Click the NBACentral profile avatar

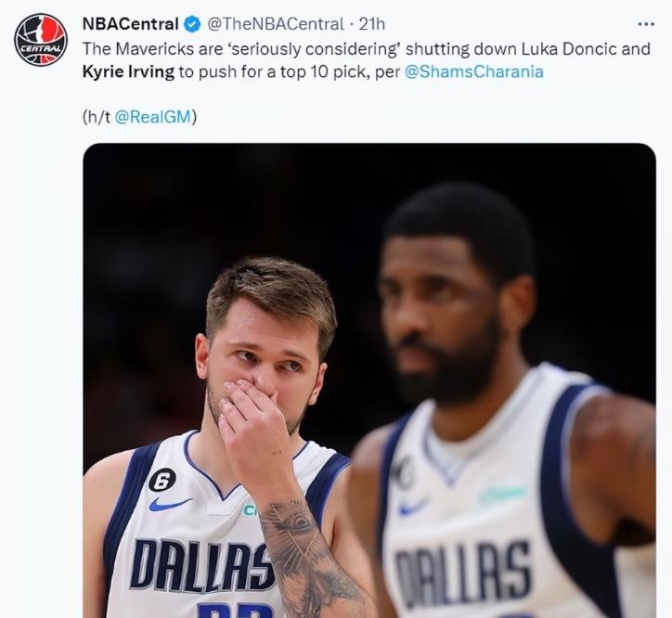click(x=41, y=40)
